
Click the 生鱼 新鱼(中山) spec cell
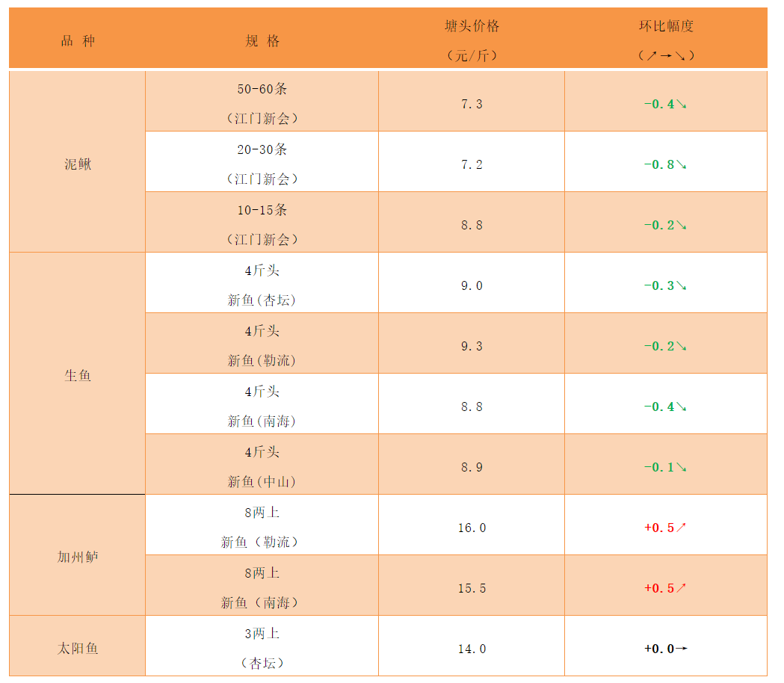[262, 466]
